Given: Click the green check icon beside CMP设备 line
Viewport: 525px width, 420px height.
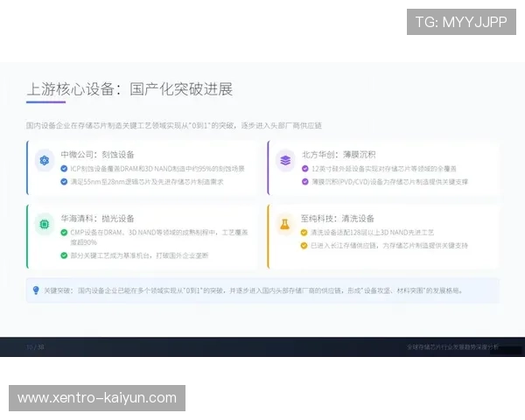Looking at the screenshot, I should [64, 233].
